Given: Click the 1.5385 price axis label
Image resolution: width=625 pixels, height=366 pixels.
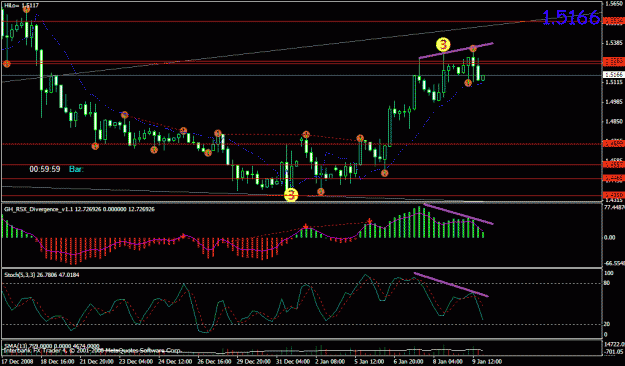Looking at the screenshot, I should tap(614, 42).
